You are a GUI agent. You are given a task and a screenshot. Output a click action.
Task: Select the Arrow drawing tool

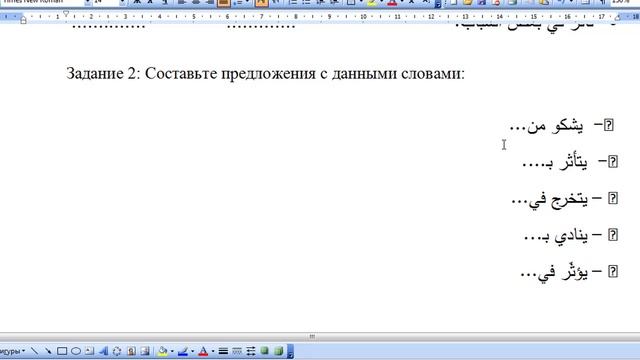pos(48,351)
